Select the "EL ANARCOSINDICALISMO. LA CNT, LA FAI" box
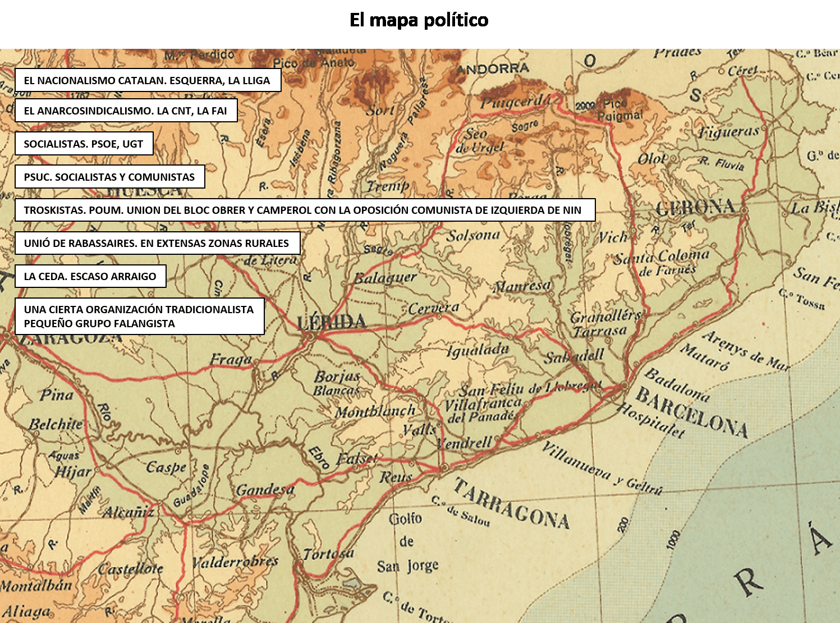 [x=126, y=111]
